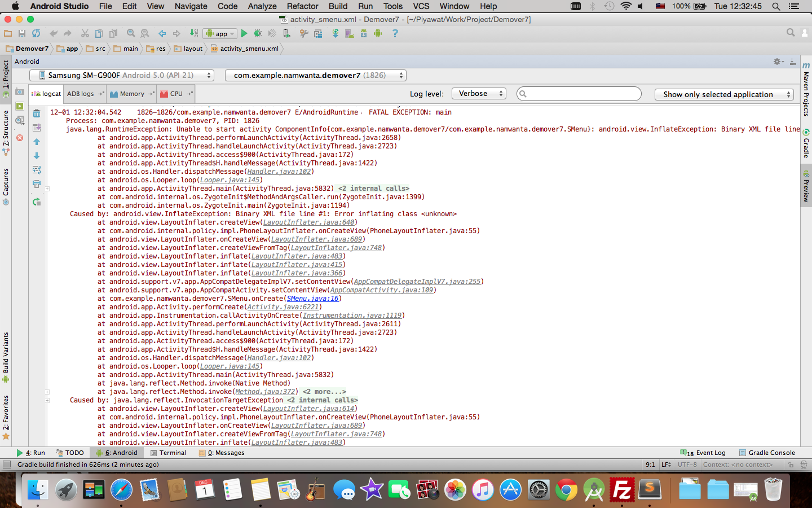The image size is (812, 508).
Task: Click the Undo arrow icon
Action: pos(54,33)
